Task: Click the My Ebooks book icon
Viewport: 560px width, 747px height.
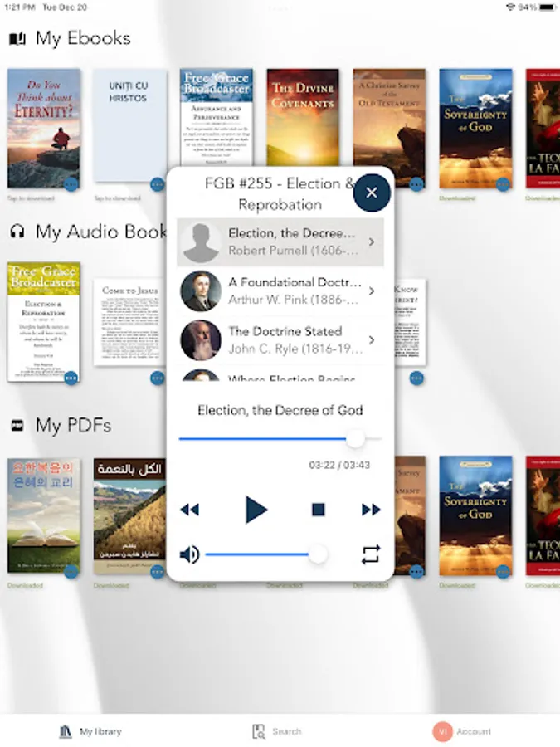Action: (17, 38)
